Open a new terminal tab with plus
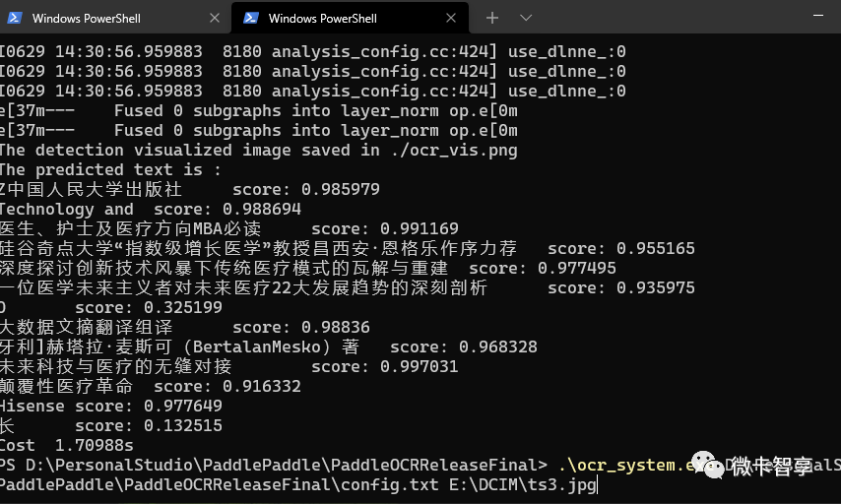841x504 pixels. [491, 18]
